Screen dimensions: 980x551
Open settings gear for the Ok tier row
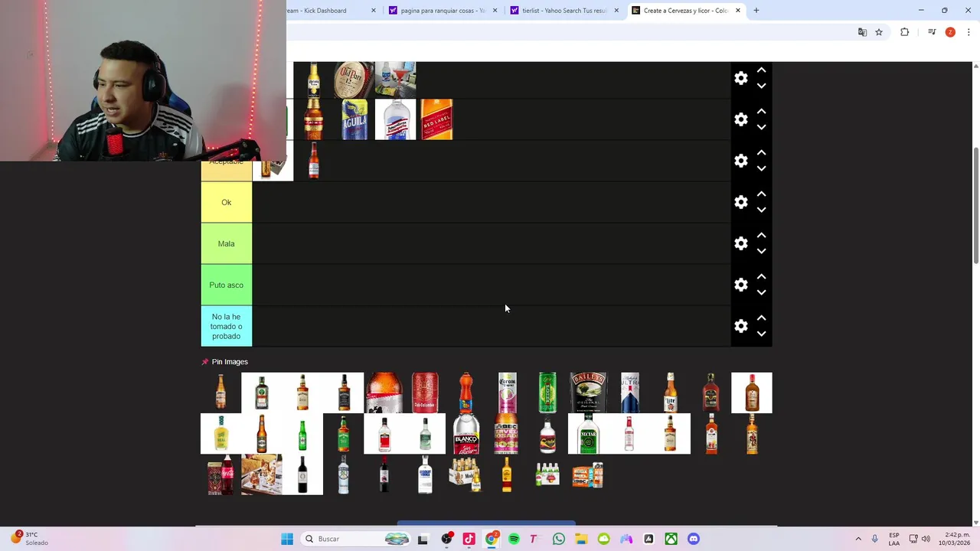tap(740, 202)
